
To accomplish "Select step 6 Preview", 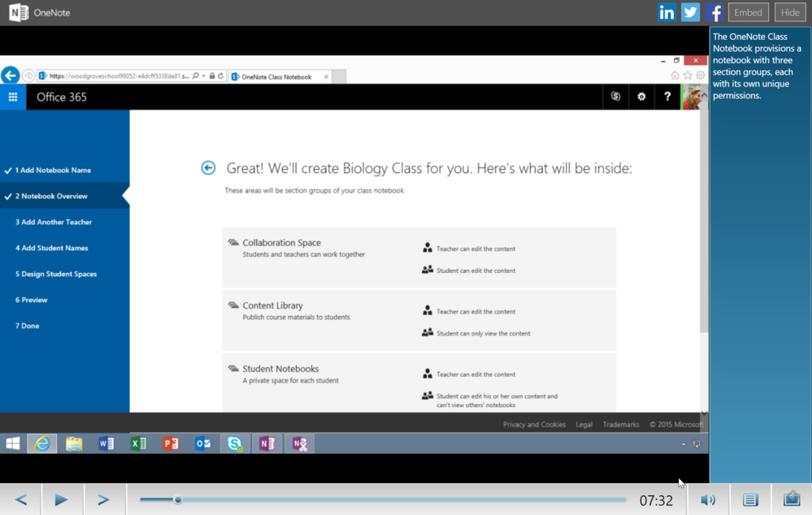I will pos(31,299).
